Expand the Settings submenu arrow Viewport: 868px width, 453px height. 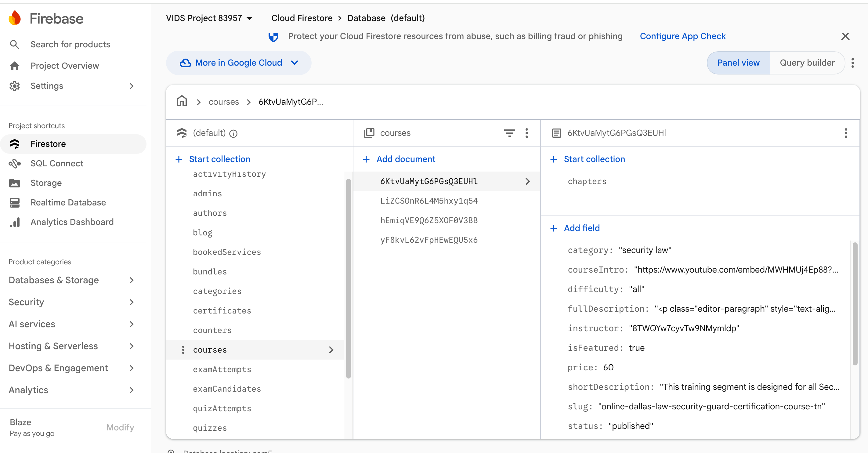132,86
